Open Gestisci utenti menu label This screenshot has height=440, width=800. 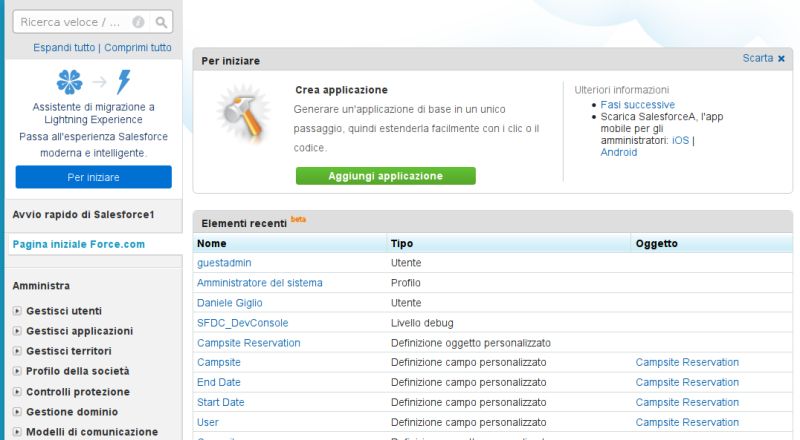pos(64,311)
